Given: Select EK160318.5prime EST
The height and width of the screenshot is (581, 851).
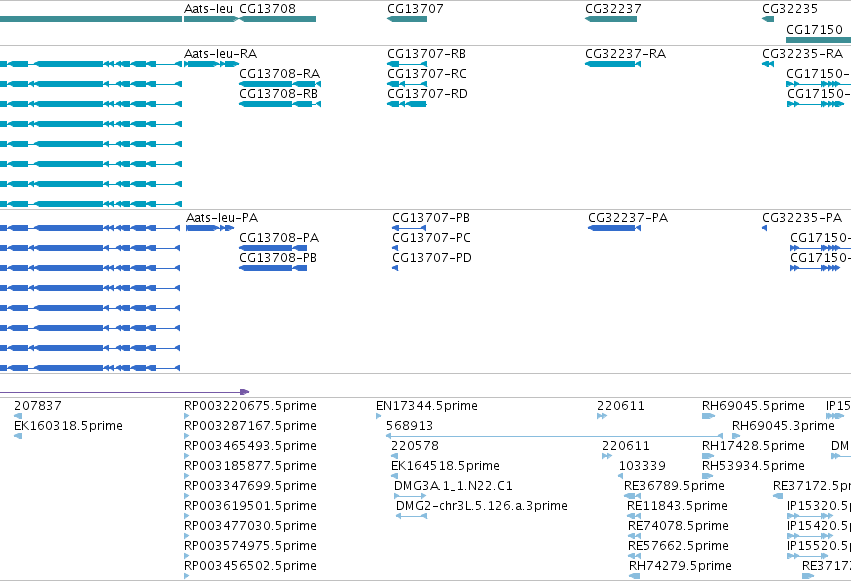Looking at the screenshot, I should (18, 436).
